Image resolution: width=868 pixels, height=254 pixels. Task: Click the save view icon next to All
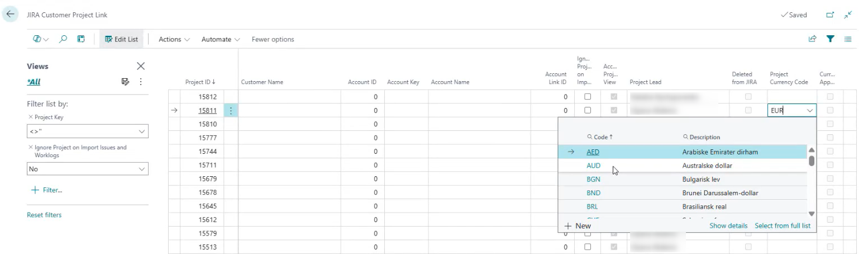(125, 82)
